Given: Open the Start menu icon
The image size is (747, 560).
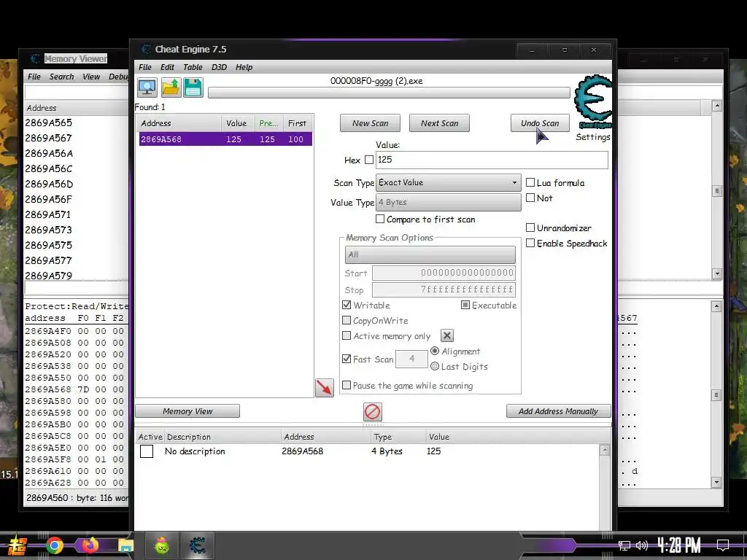Looking at the screenshot, I should [18, 546].
